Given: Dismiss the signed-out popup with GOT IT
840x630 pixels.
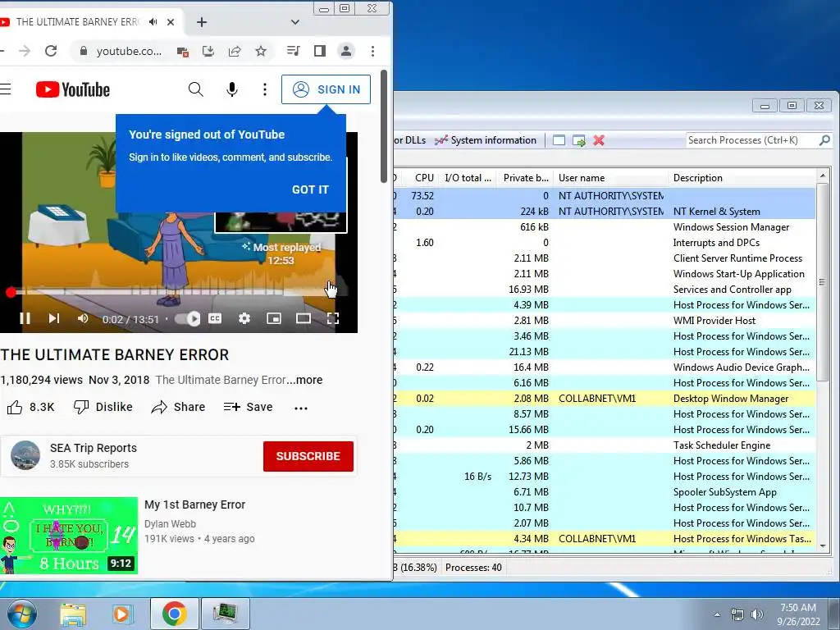Looking at the screenshot, I should [310, 189].
